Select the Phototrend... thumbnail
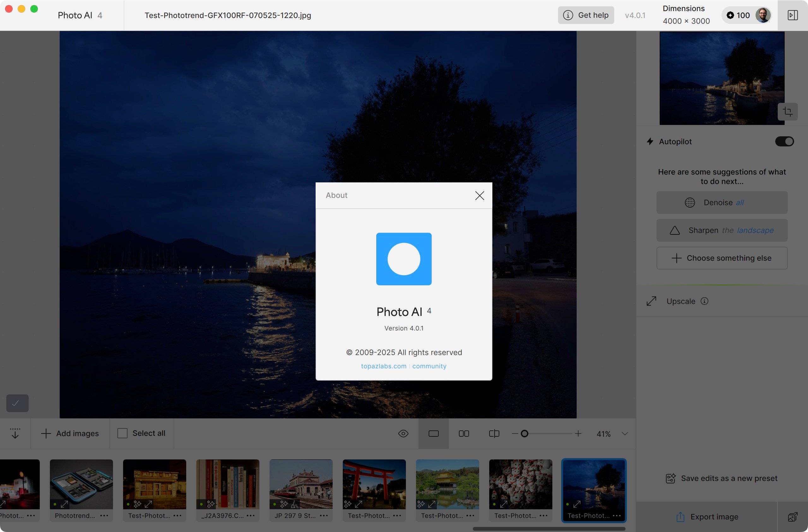Image resolution: width=808 pixels, height=532 pixels. (x=81, y=484)
